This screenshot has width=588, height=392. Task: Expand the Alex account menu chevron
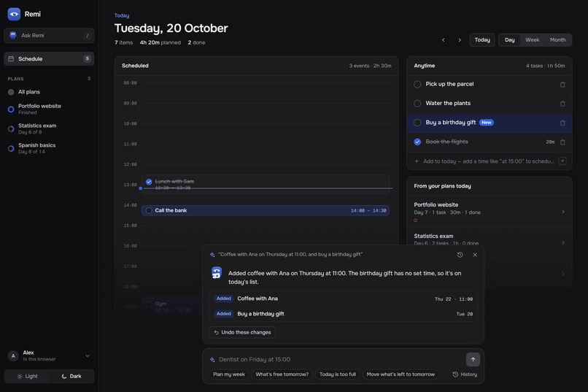[88, 356]
